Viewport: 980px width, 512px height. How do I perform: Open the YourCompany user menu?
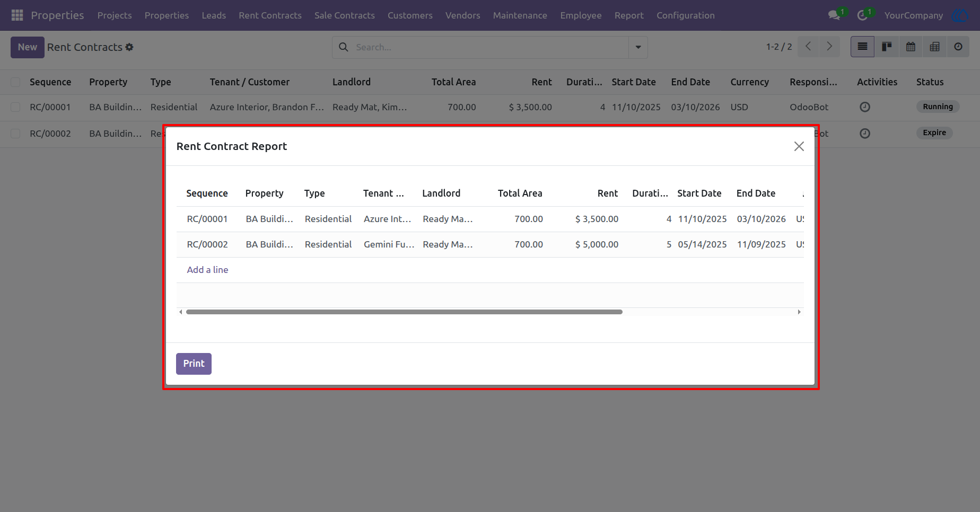coord(914,15)
